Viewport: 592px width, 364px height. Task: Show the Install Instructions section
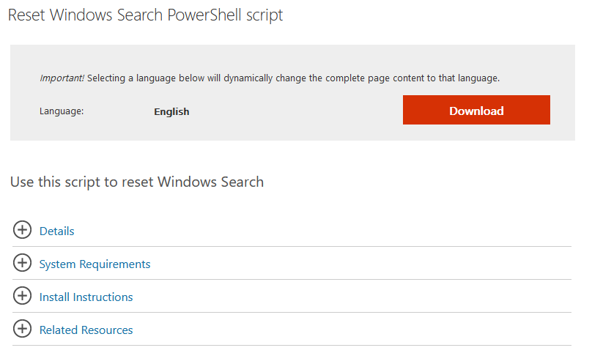tap(86, 297)
